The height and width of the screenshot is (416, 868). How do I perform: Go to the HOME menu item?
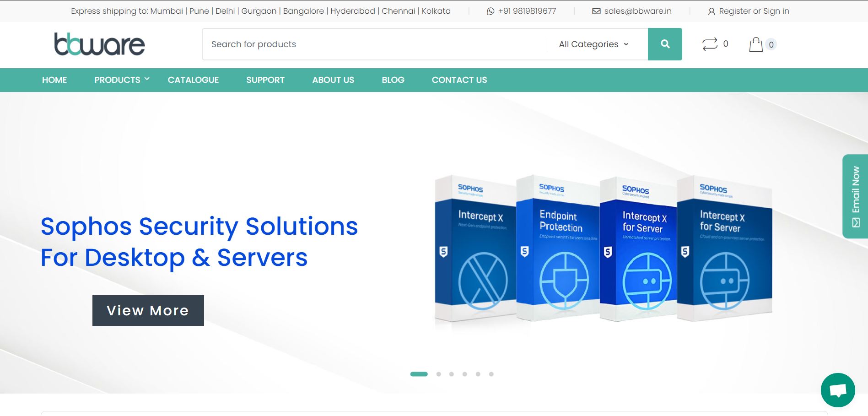click(54, 80)
